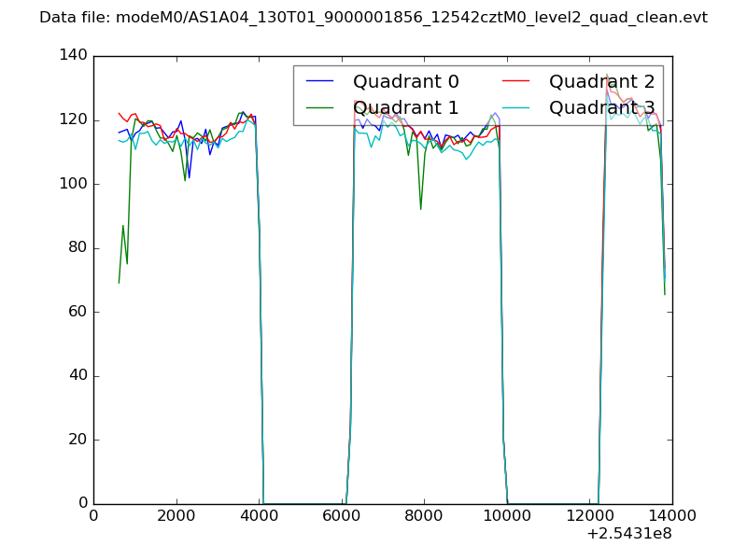
Task: Click the y-axis tick label 80
Action: click(x=79, y=248)
